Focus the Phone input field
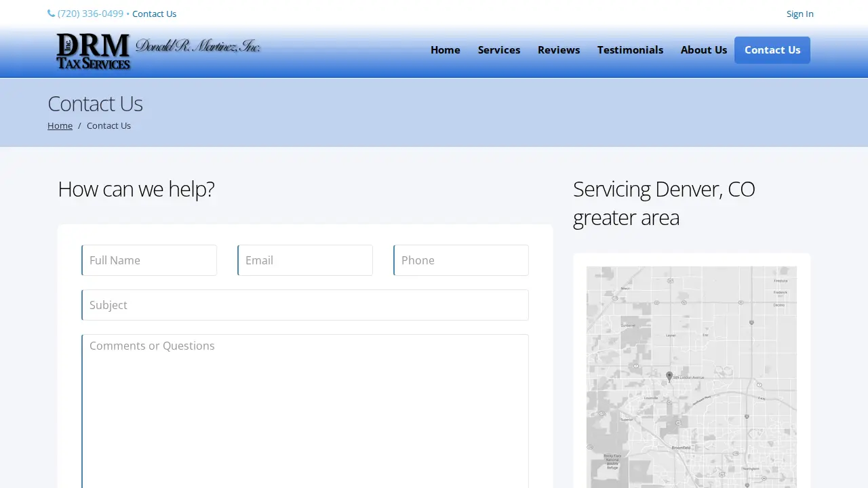 click(x=461, y=260)
